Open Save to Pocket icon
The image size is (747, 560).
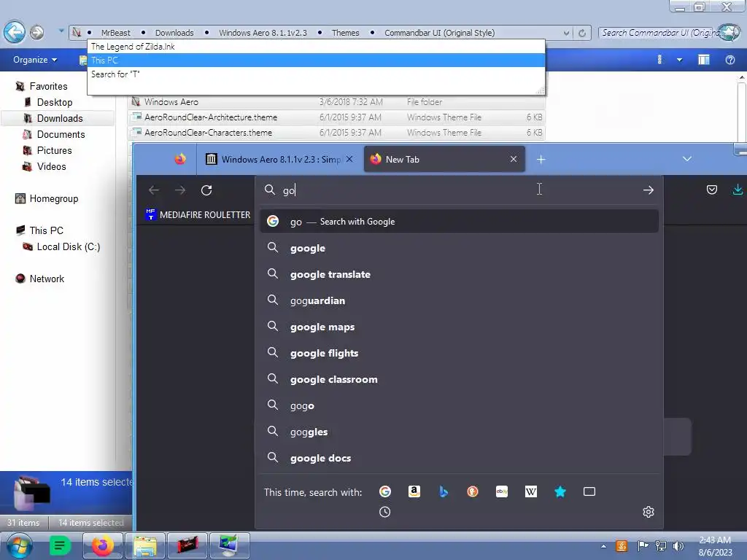point(712,190)
